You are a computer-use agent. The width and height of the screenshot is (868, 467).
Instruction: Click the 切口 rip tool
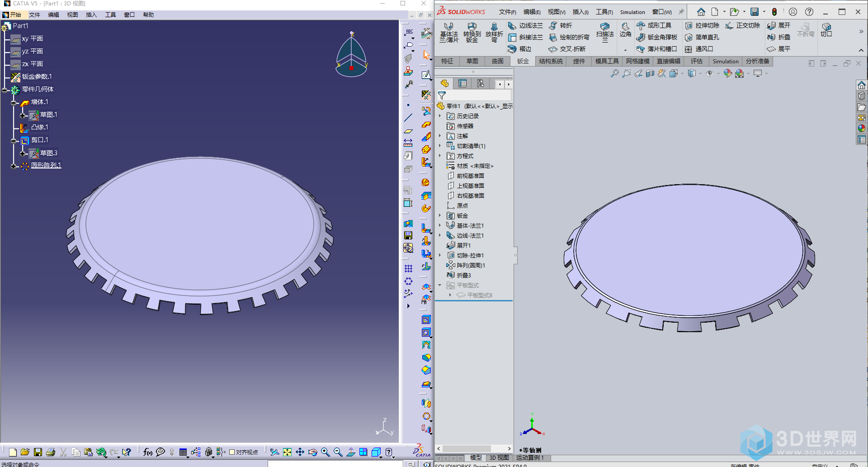[x=826, y=30]
